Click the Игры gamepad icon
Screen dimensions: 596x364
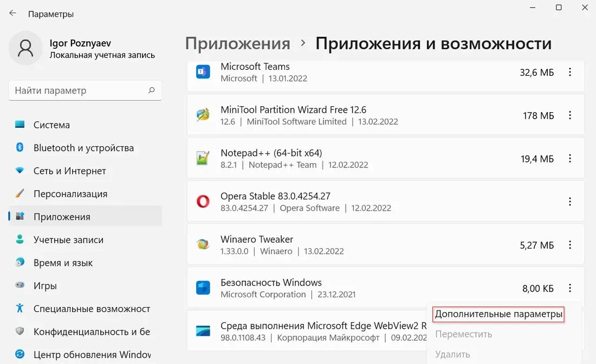click(20, 285)
